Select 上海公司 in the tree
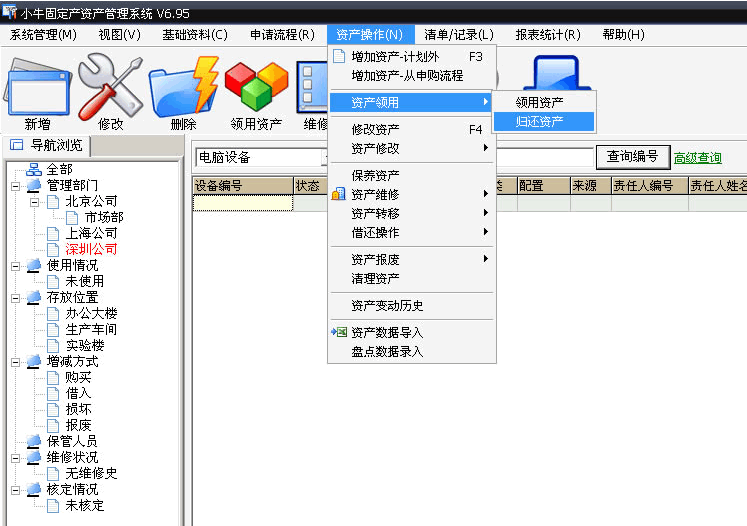This screenshot has width=747, height=526. tap(91, 233)
